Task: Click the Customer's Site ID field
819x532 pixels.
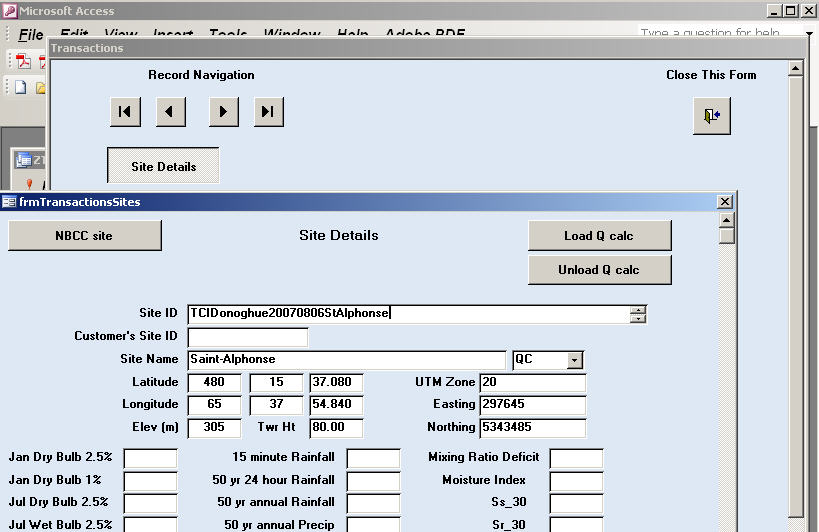Action: [247, 337]
